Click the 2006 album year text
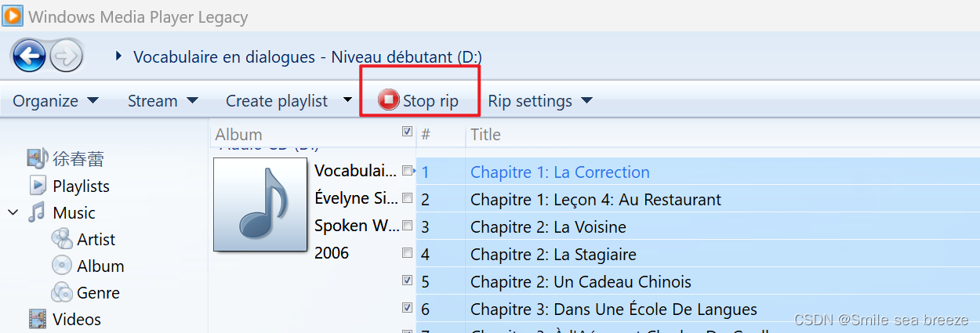The image size is (980, 333). pyautogui.click(x=332, y=253)
